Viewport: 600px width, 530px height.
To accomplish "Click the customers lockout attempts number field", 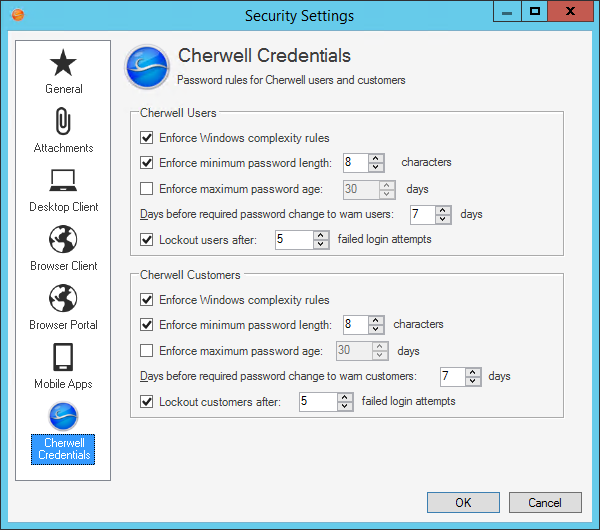I will click(x=317, y=402).
